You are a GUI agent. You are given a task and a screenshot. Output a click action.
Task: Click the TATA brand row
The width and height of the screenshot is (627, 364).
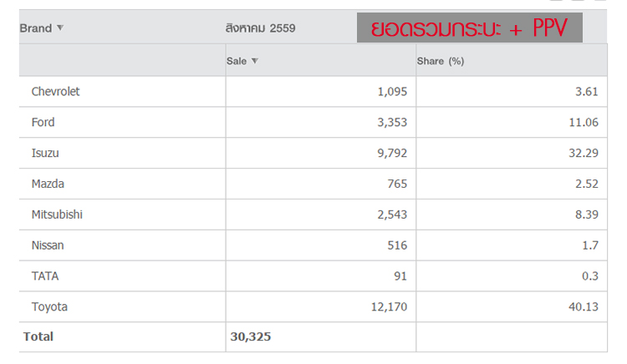[45, 276]
